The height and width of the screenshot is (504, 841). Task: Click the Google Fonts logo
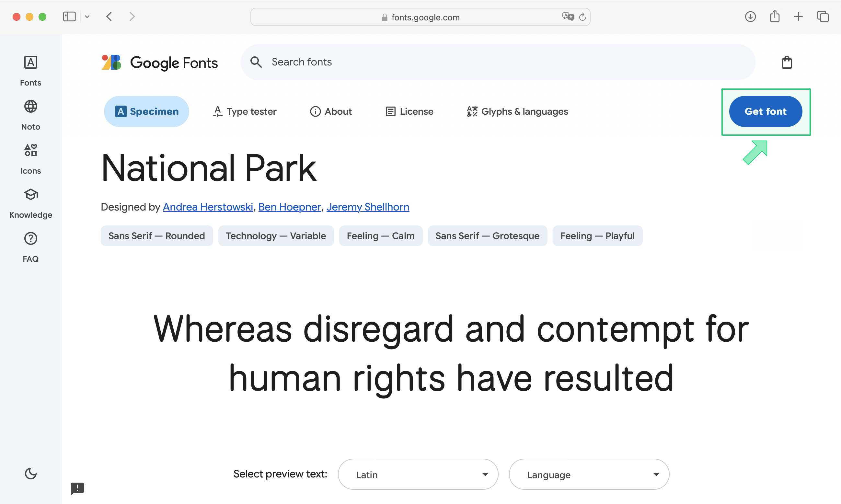pos(160,63)
